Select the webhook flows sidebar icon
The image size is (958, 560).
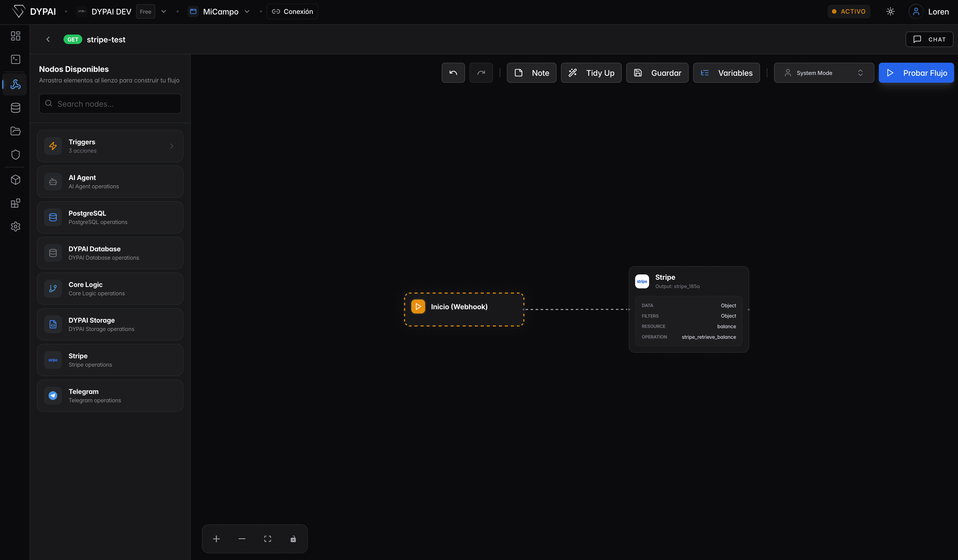pyautogui.click(x=16, y=84)
